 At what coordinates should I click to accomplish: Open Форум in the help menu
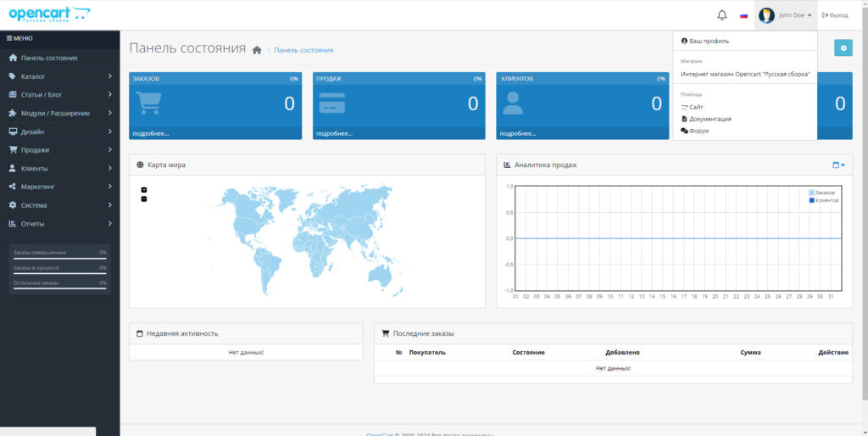(695, 131)
